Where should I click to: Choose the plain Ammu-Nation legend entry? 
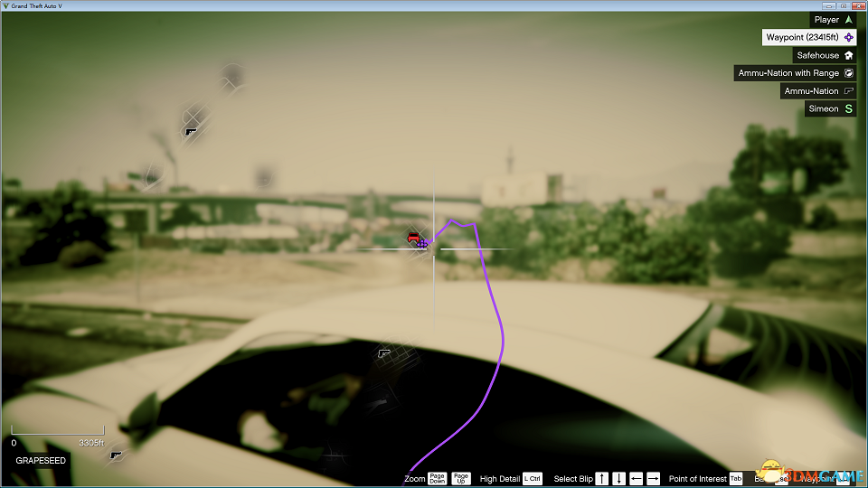click(x=818, y=90)
